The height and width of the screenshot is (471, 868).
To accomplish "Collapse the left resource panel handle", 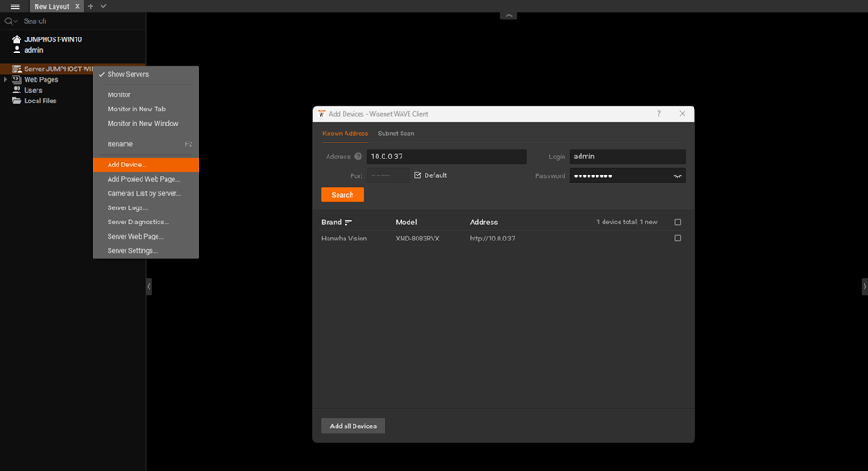I will [x=149, y=286].
